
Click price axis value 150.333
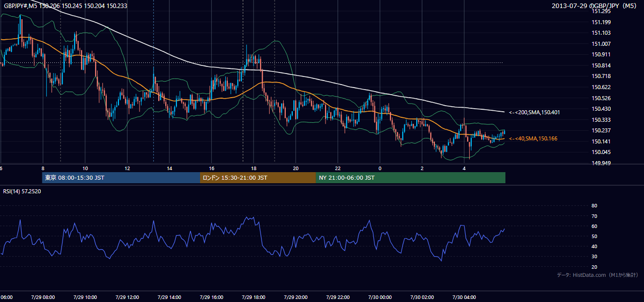(602, 120)
